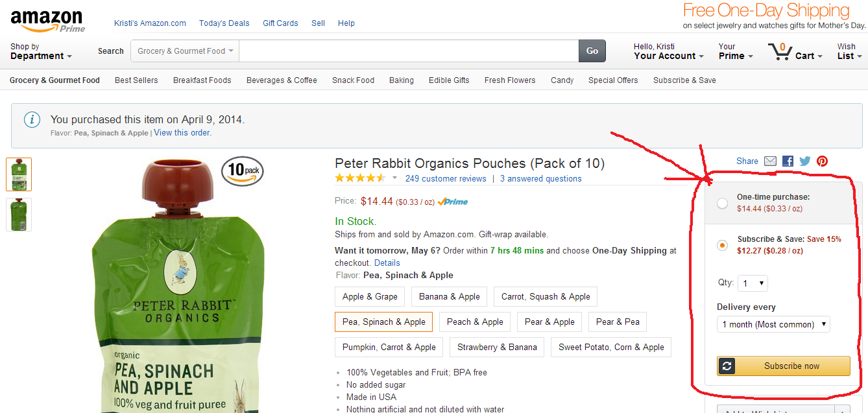The image size is (868, 413).
Task: Click into the search input field
Action: tap(409, 51)
